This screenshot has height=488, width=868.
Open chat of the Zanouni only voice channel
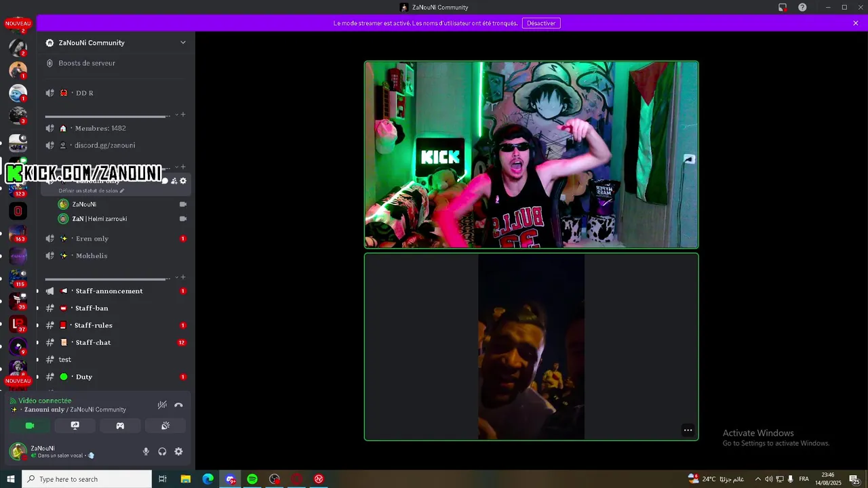(x=164, y=181)
